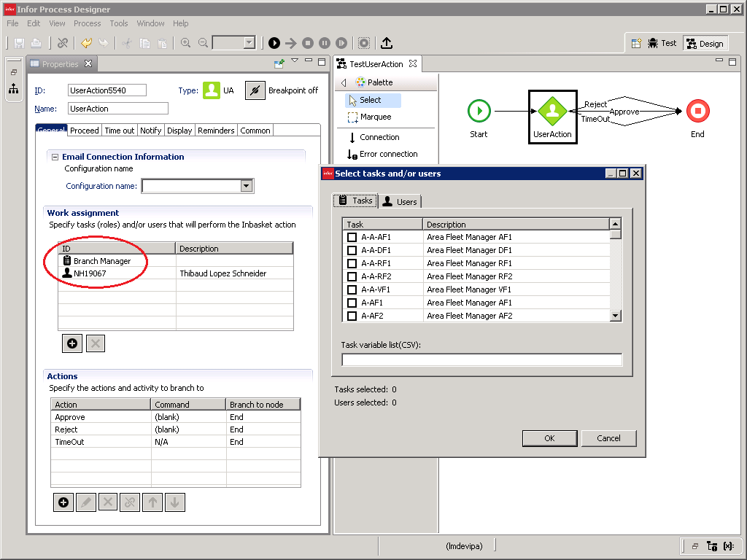Click the zoom in magnifier icon

185,43
